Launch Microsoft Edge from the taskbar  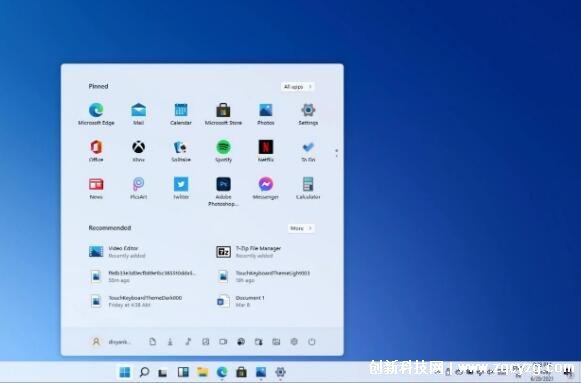tap(222, 372)
